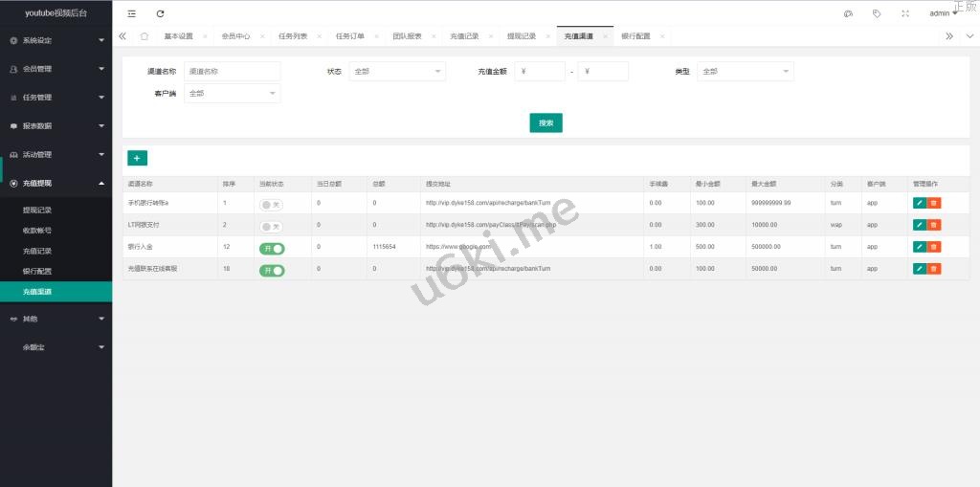Open the theme palette icon
The image size is (980, 487).
tap(848, 13)
